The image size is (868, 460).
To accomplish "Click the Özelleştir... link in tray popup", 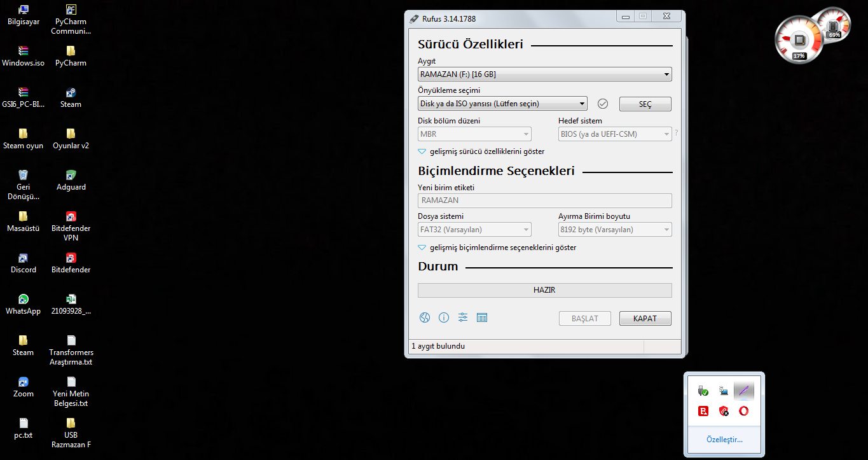I will pos(724,440).
